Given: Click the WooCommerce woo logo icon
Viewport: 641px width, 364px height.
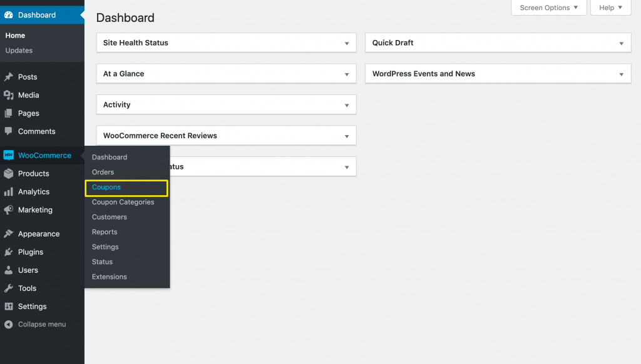Looking at the screenshot, I should pos(9,155).
